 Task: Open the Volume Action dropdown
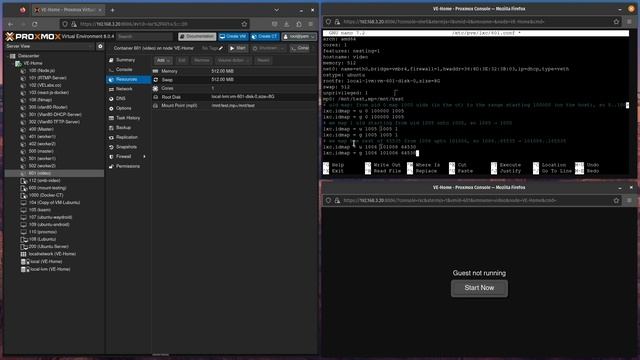[233, 60]
